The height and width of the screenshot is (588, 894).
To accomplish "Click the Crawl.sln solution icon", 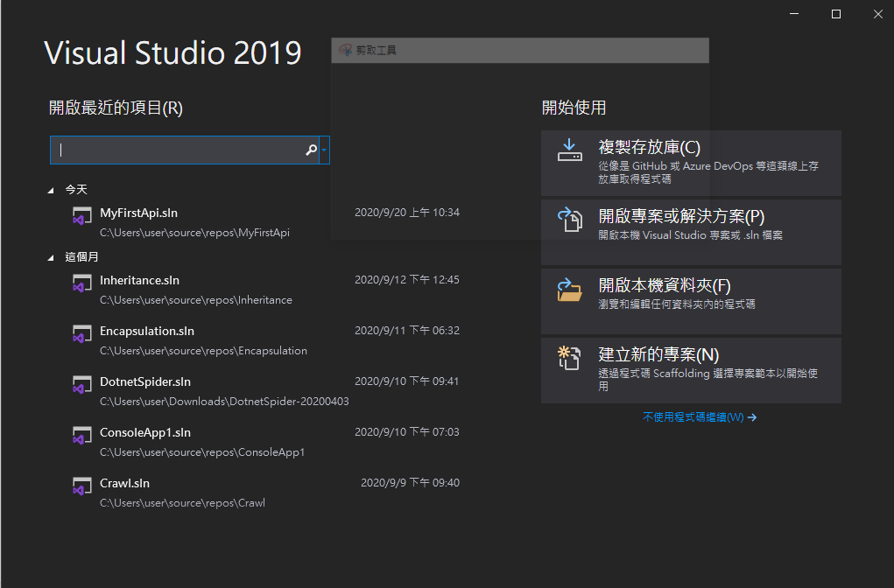I will [x=82, y=486].
